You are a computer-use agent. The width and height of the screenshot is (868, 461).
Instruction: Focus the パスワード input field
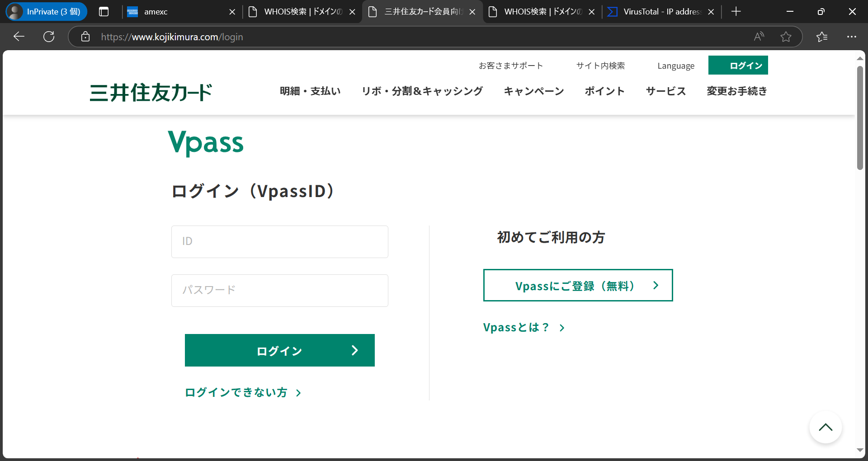point(280,291)
